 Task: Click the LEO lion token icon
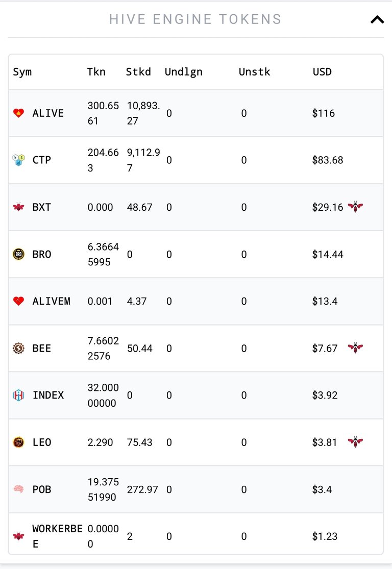tap(18, 442)
